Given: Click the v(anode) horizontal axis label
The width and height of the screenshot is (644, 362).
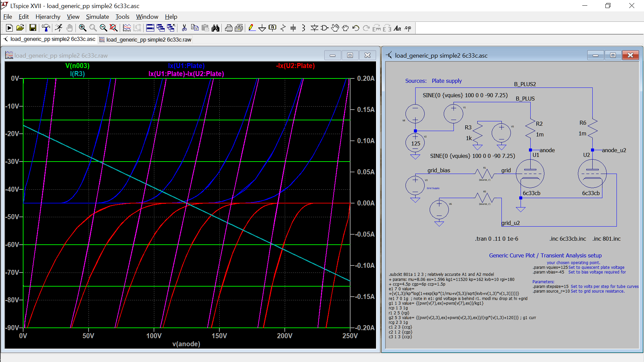Looking at the screenshot, I should tap(186, 344).
